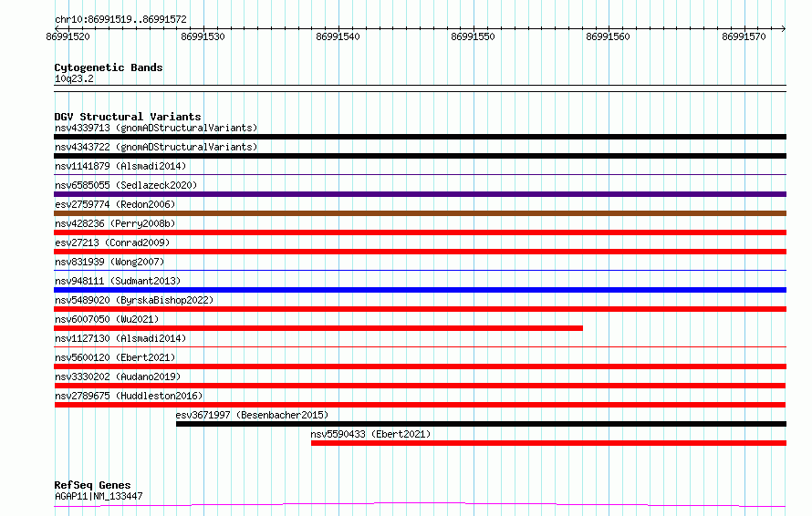
Task: Click nsv5590433 (Ebert2021) label
Action: [370, 434]
